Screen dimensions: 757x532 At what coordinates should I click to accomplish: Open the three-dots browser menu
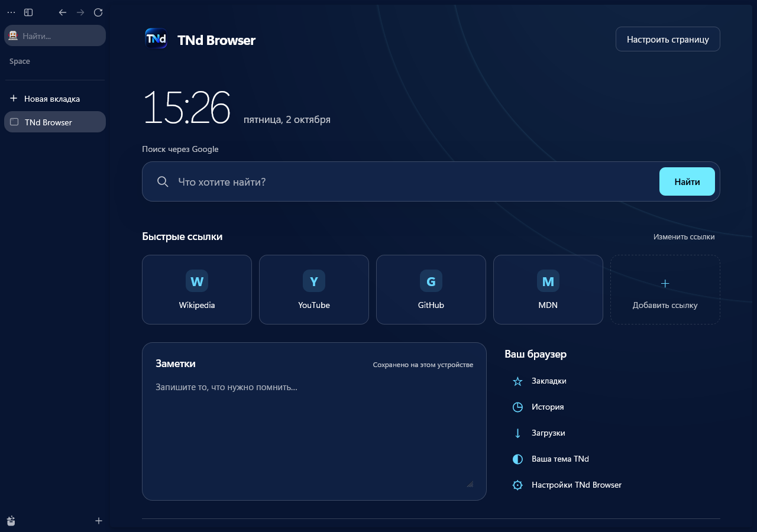pyautogui.click(x=11, y=12)
